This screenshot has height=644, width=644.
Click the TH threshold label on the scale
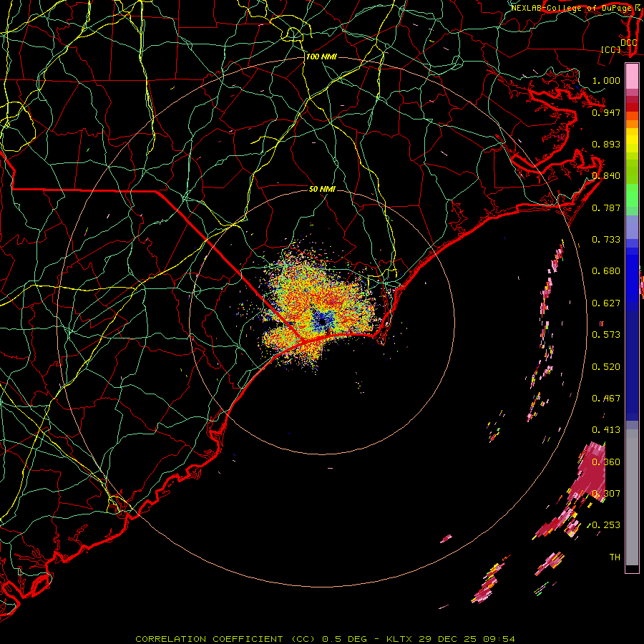615,557
